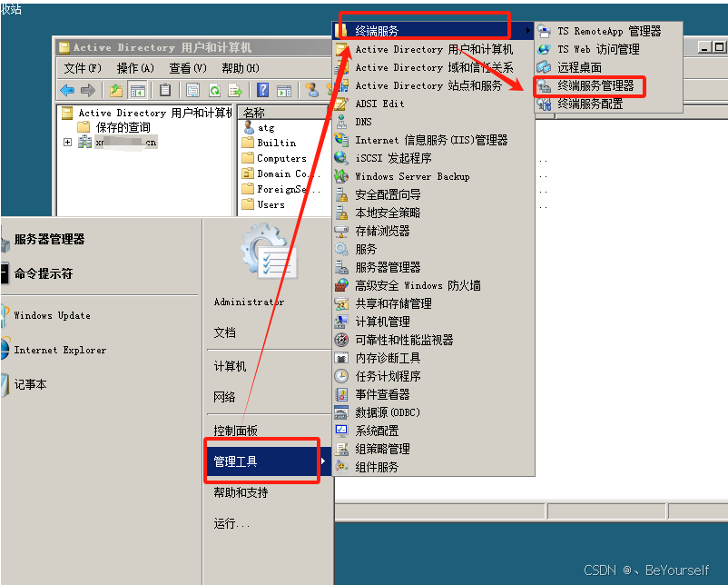Select the atg user entry
Viewport: 728px width, 585px height.
(266, 128)
